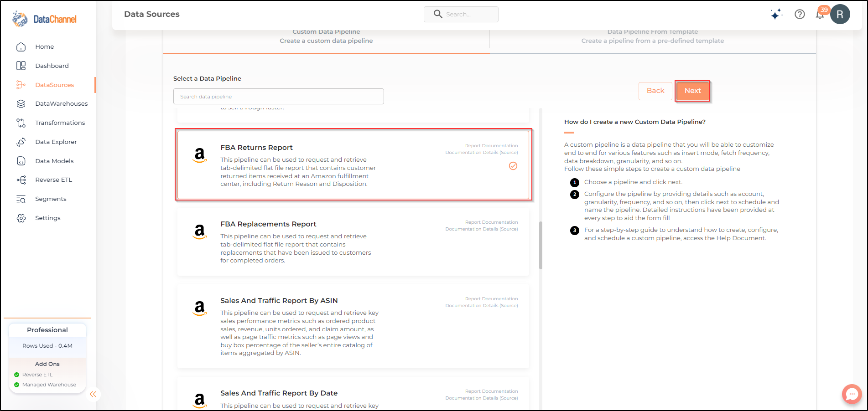The height and width of the screenshot is (411, 868).
Task: Open the Data Models sidebar icon
Action: 21,161
